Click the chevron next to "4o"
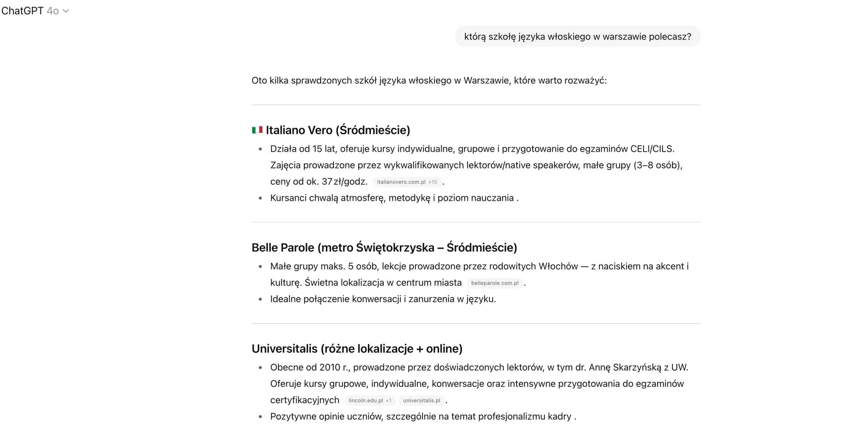Image resolution: width=868 pixels, height=440 pixels. point(65,11)
